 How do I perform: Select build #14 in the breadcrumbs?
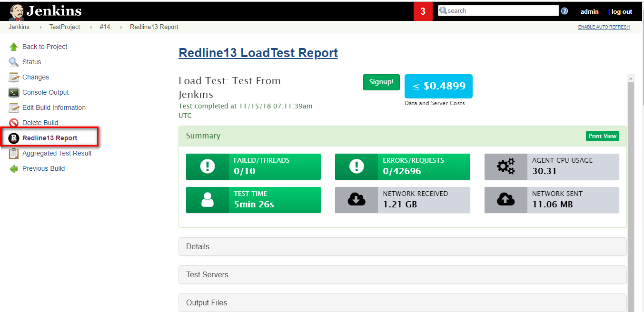click(x=104, y=27)
